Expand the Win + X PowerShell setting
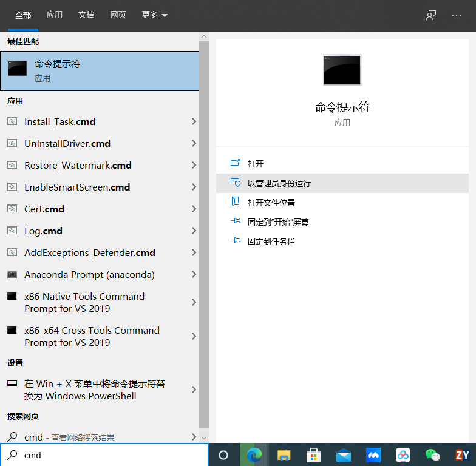 click(x=194, y=390)
